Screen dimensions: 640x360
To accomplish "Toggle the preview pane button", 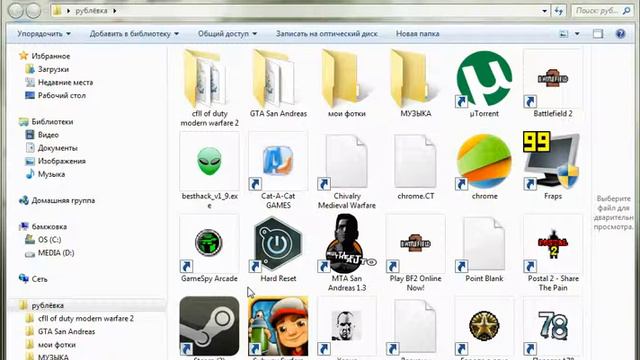I will tap(598, 34).
